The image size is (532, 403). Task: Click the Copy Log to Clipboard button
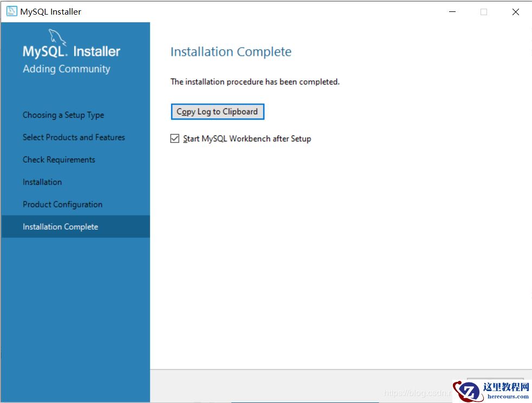(x=217, y=112)
